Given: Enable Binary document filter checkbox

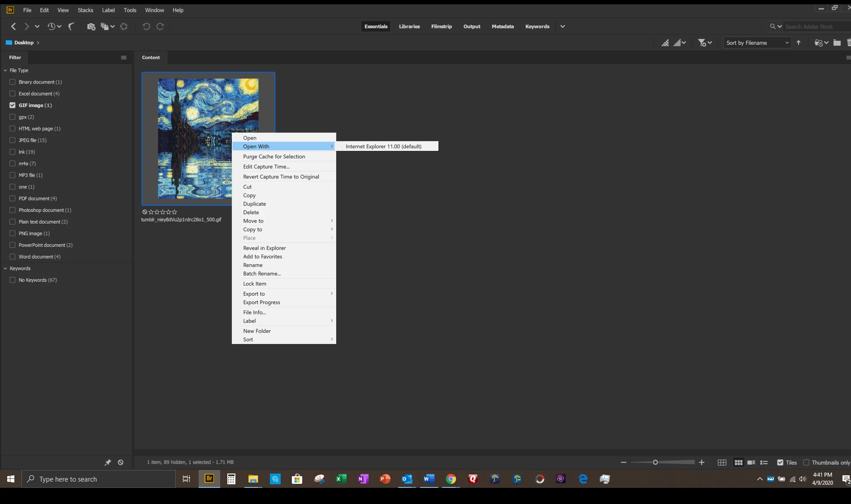Looking at the screenshot, I should (x=13, y=82).
